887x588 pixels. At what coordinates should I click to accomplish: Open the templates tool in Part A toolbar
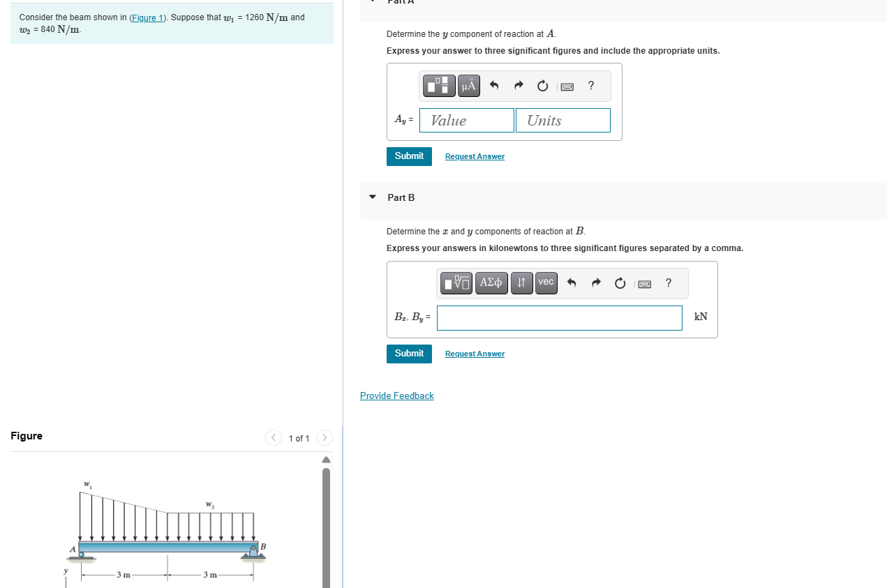pos(440,86)
